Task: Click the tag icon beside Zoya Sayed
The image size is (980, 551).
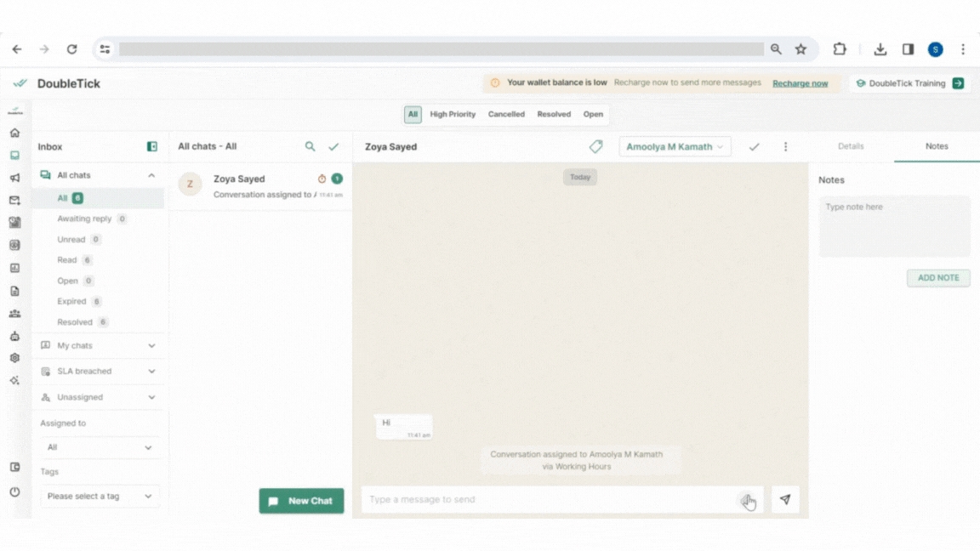Action: pos(595,147)
